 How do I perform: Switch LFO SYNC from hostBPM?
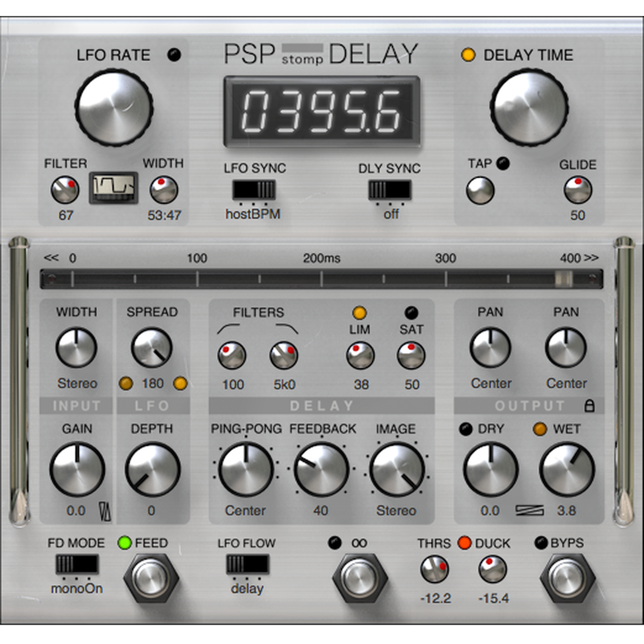[x=254, y=190]
